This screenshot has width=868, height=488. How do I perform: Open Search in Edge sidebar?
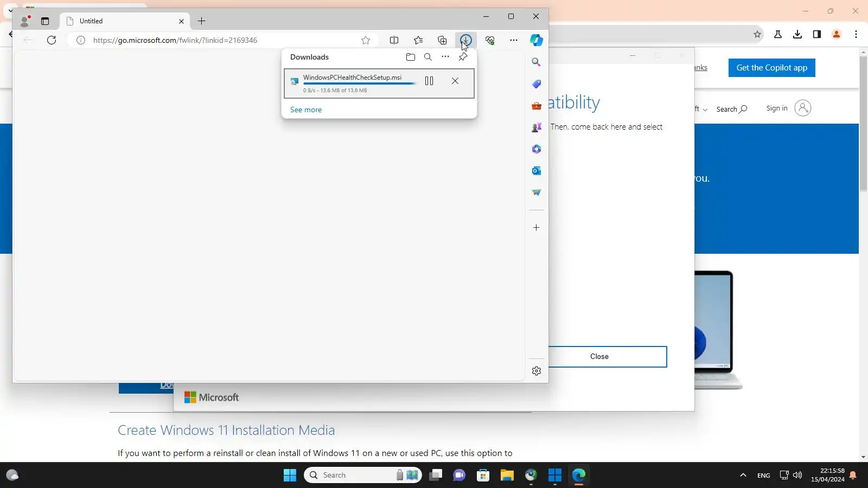click(x=537, y=62)
